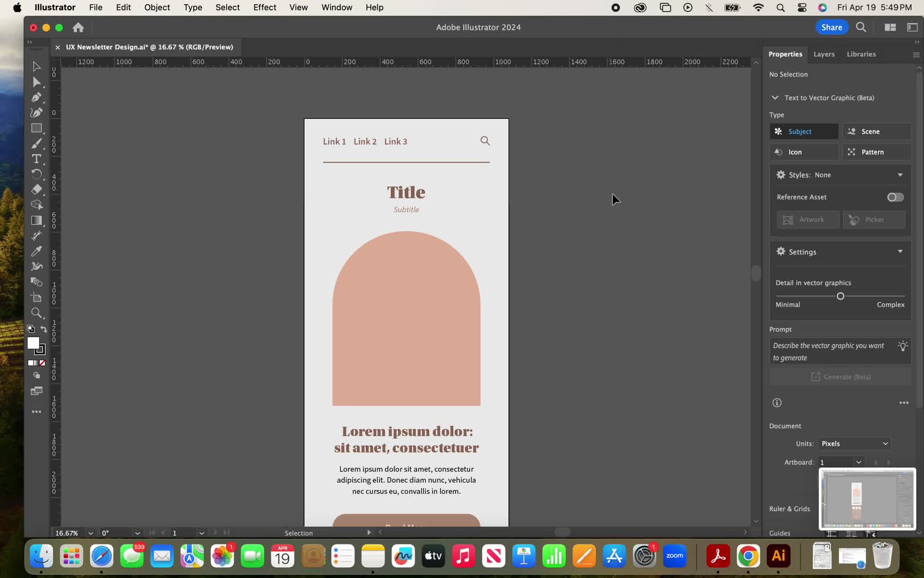
Task: Open the Search icon beside Share
Action: pos(861,27)
